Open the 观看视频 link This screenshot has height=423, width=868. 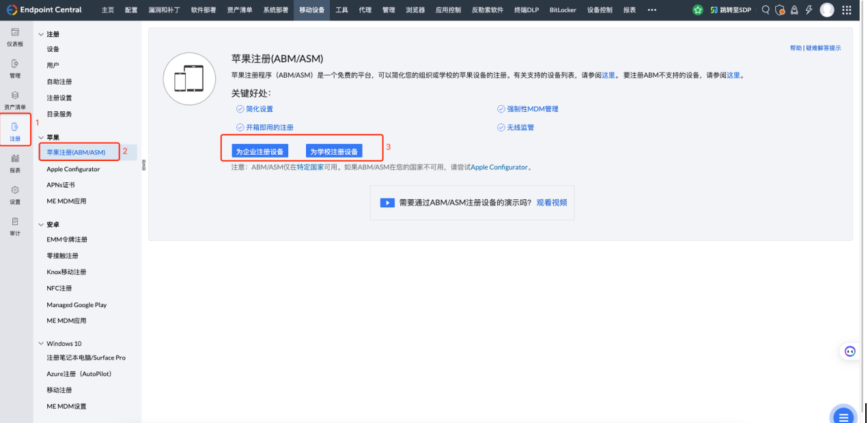tap(551, 203)
